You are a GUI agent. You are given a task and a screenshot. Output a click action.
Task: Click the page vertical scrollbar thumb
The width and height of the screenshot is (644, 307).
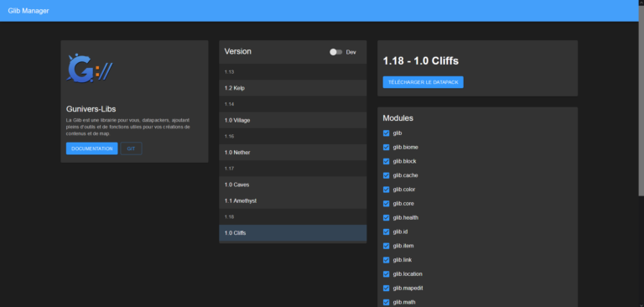pyautogui.click(x=641, y=100)
